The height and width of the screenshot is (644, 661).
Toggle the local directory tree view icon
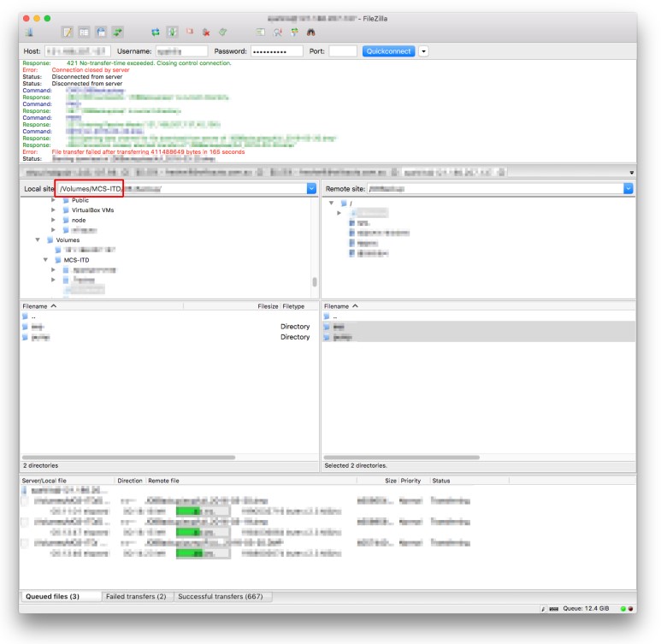(84, 32)
